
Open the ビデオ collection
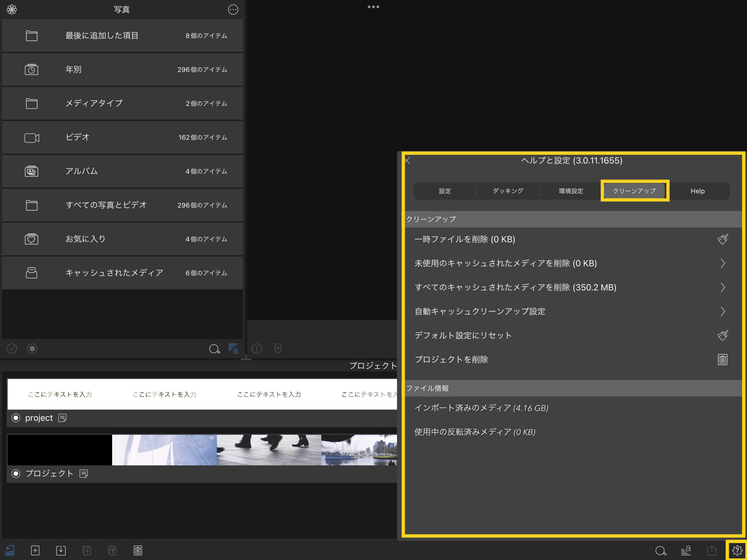[123, 137]
